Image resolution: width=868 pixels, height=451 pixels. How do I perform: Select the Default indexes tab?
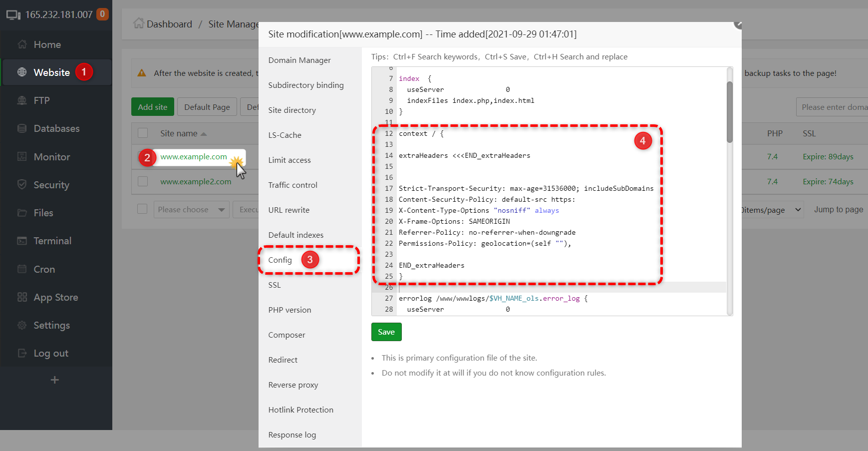pos(296,235)
